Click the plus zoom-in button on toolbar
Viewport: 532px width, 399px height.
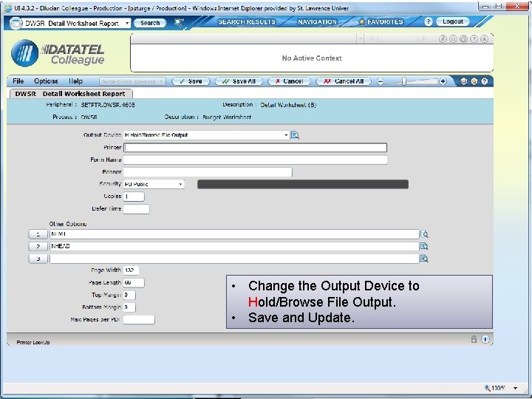(x=443, y=81)
